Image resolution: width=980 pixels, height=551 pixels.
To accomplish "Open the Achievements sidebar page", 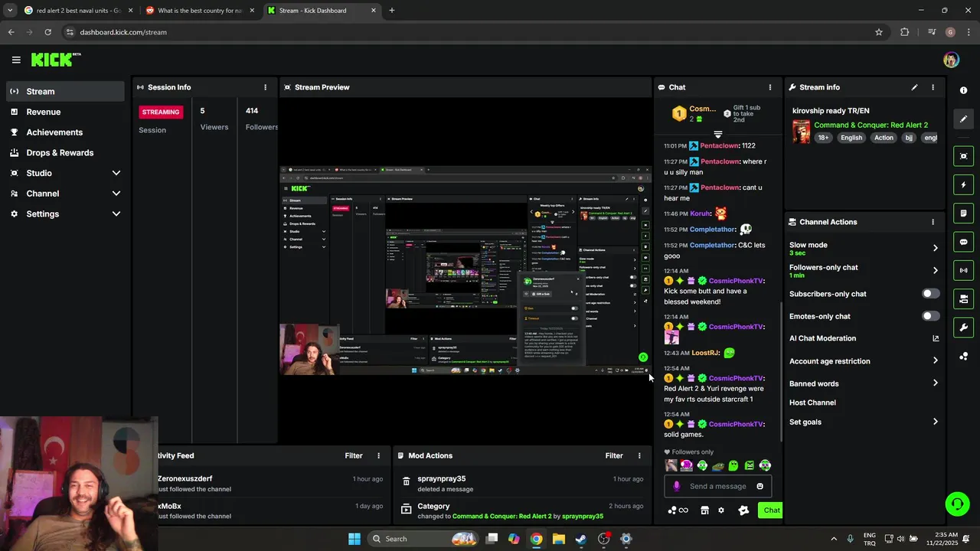I will pyautogui.click(x=65, y=132).
